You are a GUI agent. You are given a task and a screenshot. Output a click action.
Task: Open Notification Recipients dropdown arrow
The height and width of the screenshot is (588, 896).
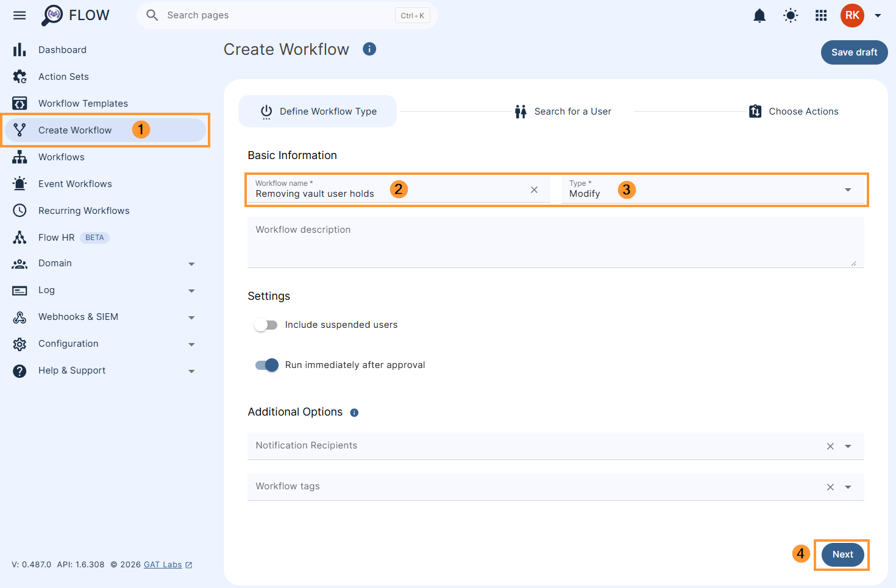point(848,447)
